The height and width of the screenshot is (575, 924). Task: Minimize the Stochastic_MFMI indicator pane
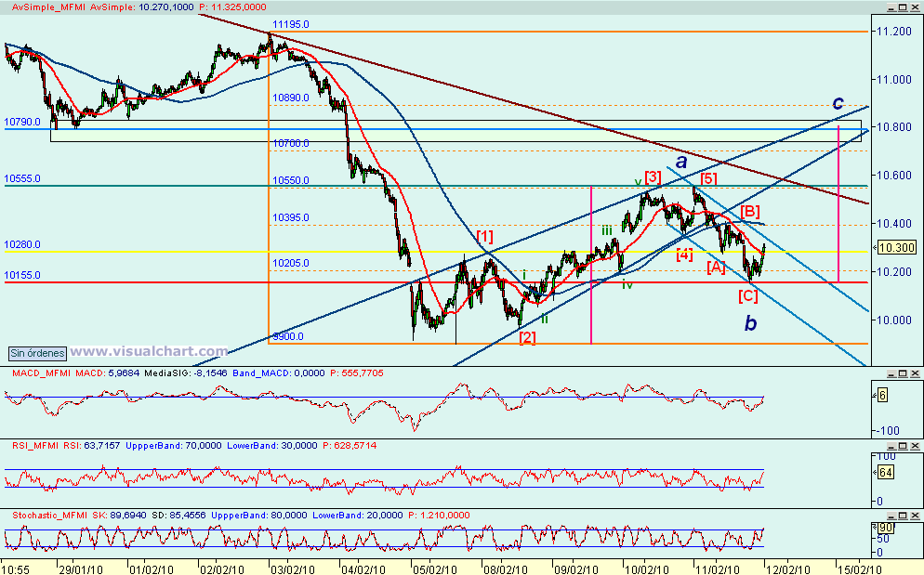891,516
